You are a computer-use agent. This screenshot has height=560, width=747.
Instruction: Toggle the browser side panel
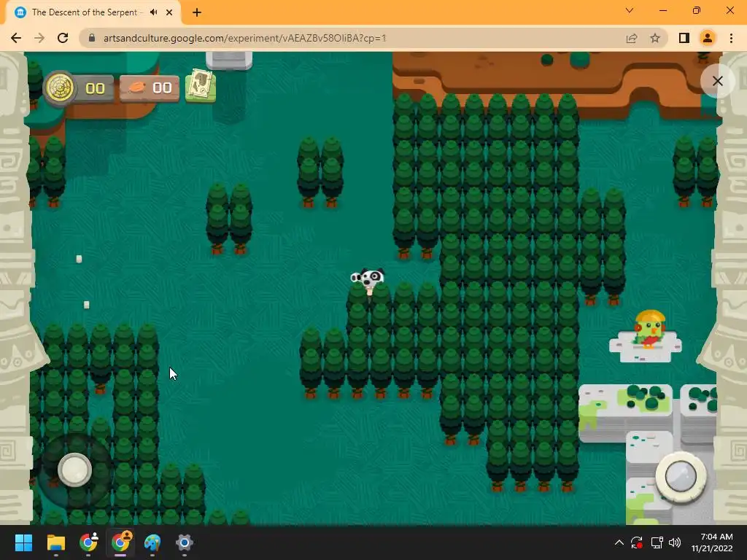pyautogui.click(x=684, y=38)
